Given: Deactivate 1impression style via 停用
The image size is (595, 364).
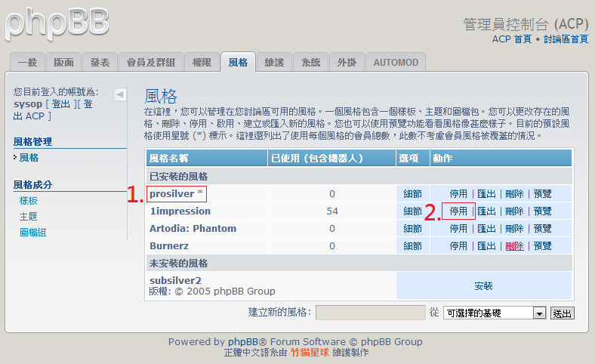Looking at the screenshot, I should click(x=458, y=211).
